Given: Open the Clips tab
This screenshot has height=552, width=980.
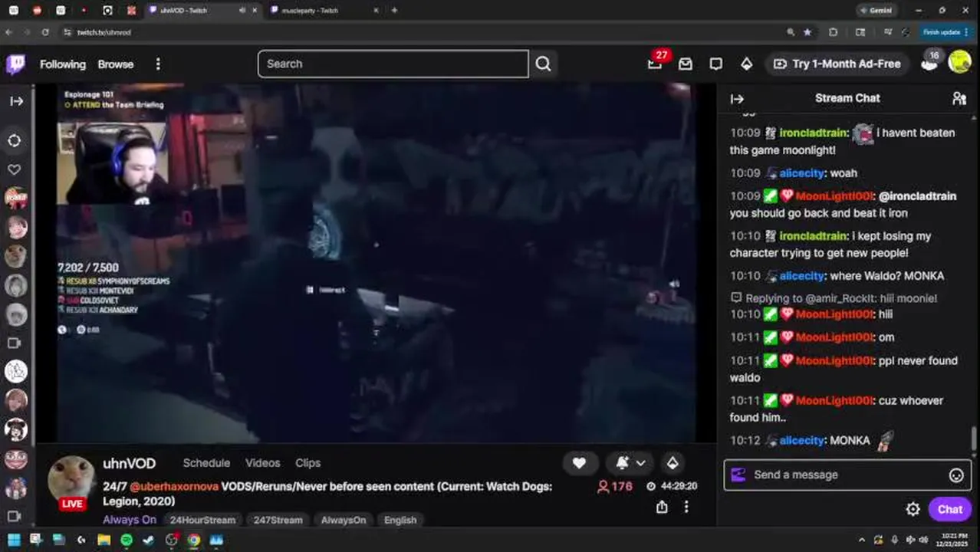Looking at the screenshot, I should point(307,463).
